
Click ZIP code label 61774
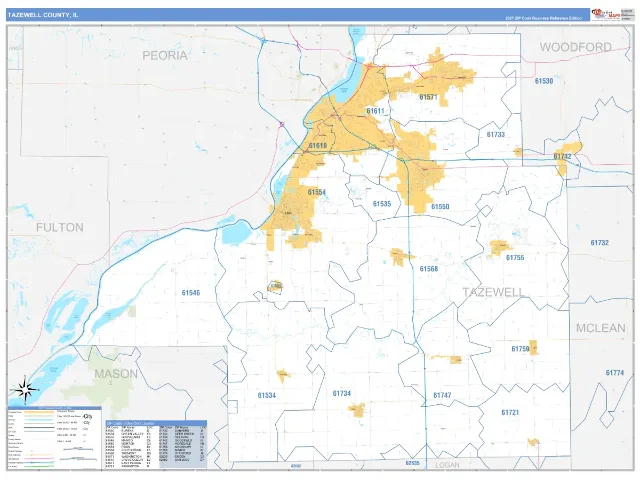click(x=614, y=373)
